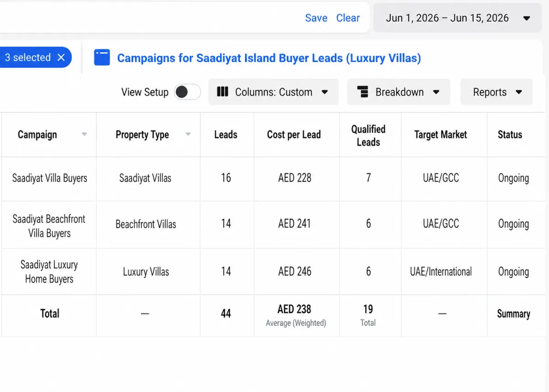Click the Save link
The image size is (549, 392).
pos(316,18)
